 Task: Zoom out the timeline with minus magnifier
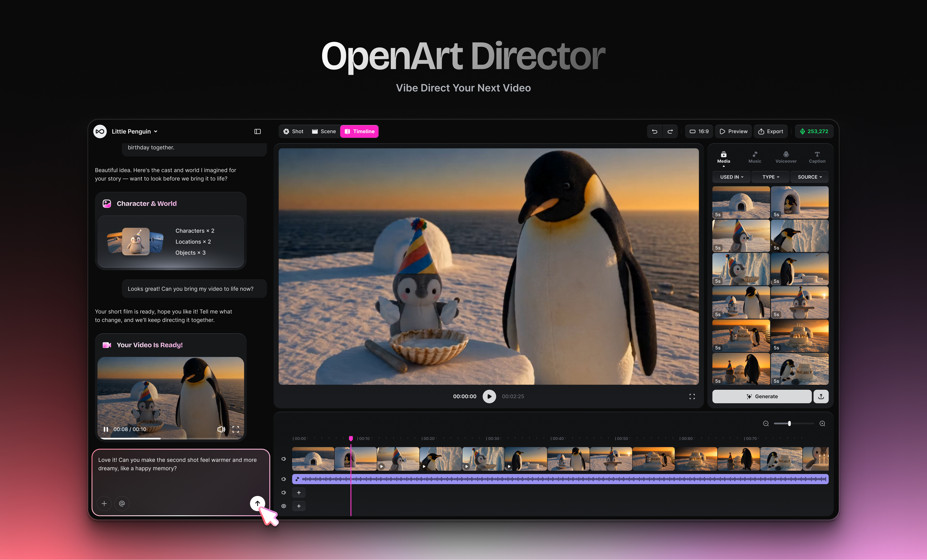pyautogui.click(x=766, y=423)
